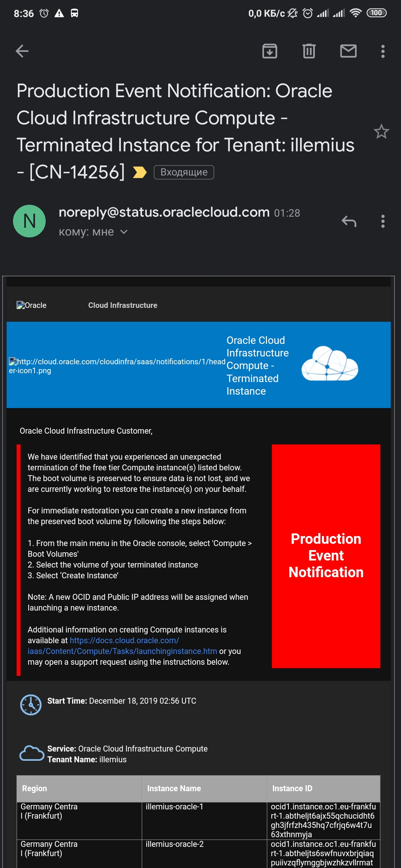This screenshot has width=401, height=868.
Task: Tap alarm icon in status bar
Action: point(44,13)
